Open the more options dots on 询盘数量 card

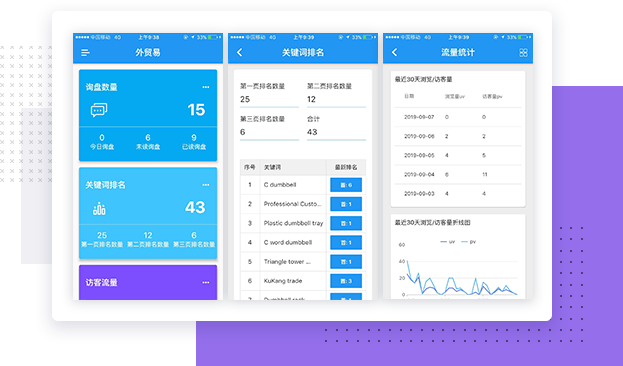pyautogui.click(x=205, y=87)
